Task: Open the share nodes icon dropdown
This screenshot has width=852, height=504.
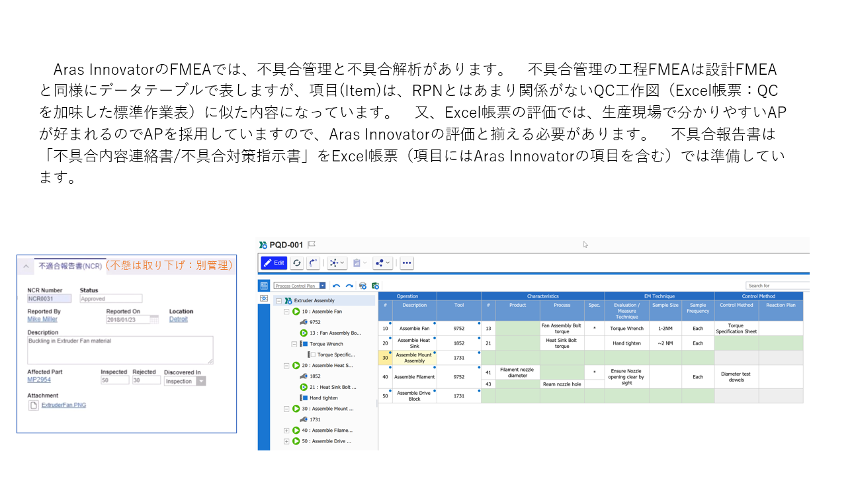Action: [x=382, y=263]
